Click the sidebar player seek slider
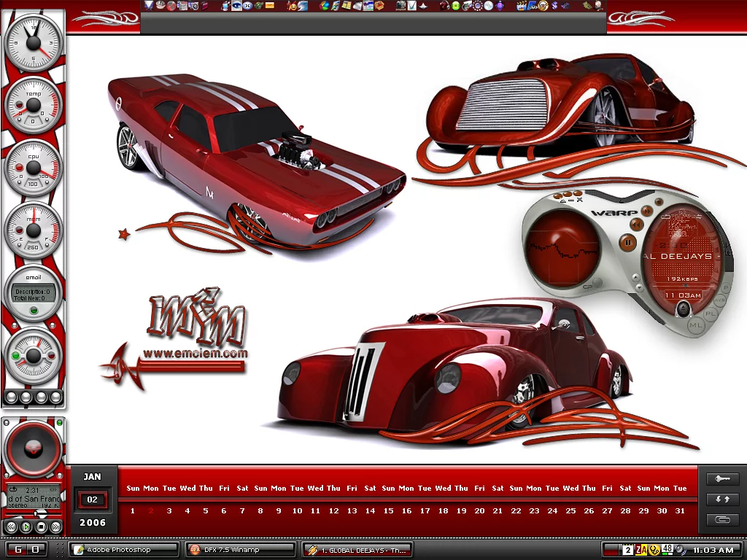 pyautogui.click(x=34, y=514)
